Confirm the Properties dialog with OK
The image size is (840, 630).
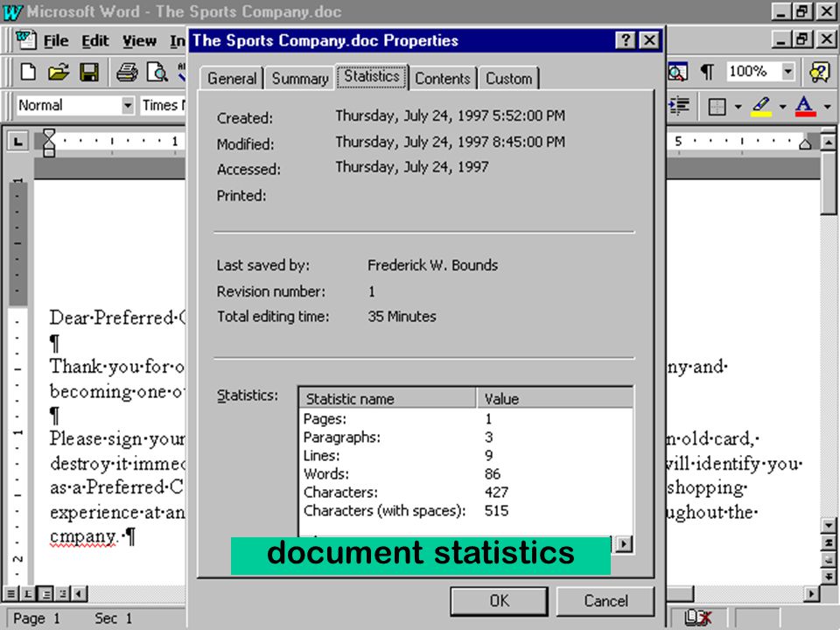click(x=500, y=601)
